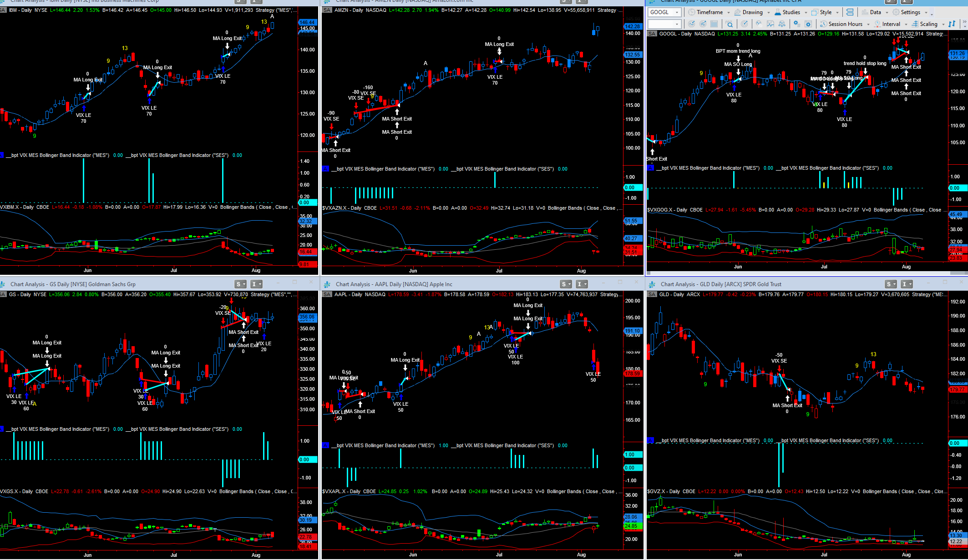Click the Drawing pencil tool icon
This screenshot has height=560, width=968.
coord(738,12)
